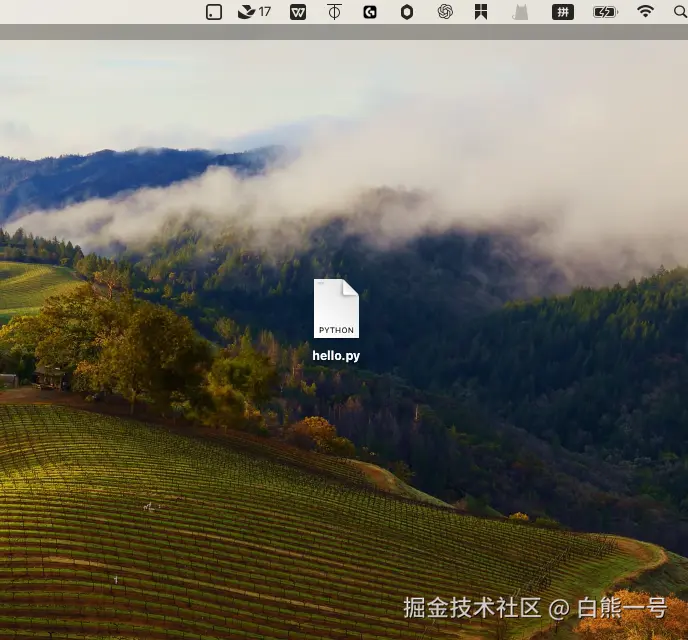Open the battery charging status icon
This screenshot has height=640, width=688.
(x=605, y=12)
